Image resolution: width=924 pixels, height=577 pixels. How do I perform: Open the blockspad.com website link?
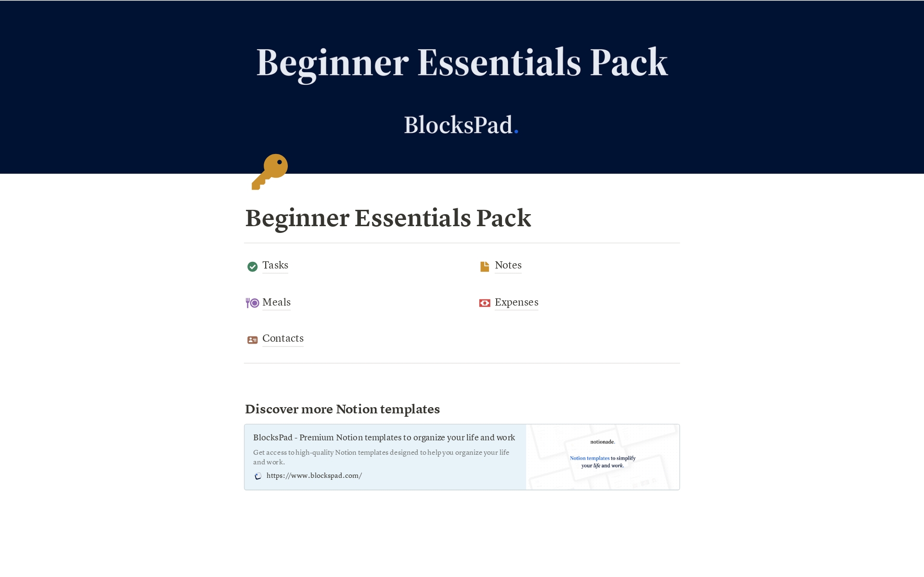pyautogui.click(x=314, y=474)
